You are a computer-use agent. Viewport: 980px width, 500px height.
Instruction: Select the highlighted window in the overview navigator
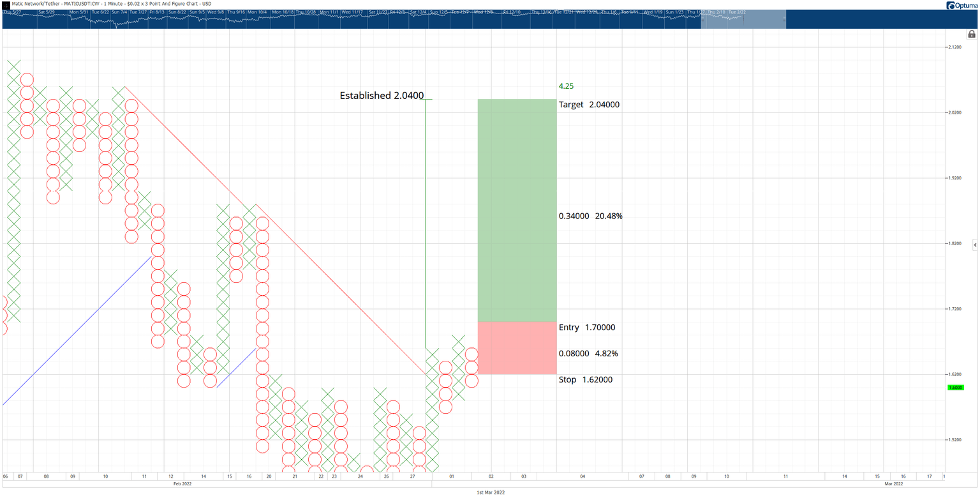(743, 19)
